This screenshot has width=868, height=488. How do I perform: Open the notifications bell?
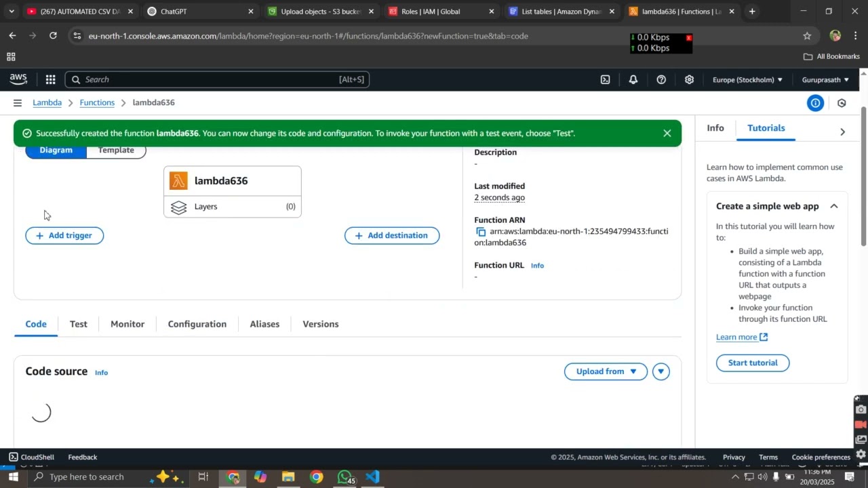pyautogui.click(x=633, y=79)
